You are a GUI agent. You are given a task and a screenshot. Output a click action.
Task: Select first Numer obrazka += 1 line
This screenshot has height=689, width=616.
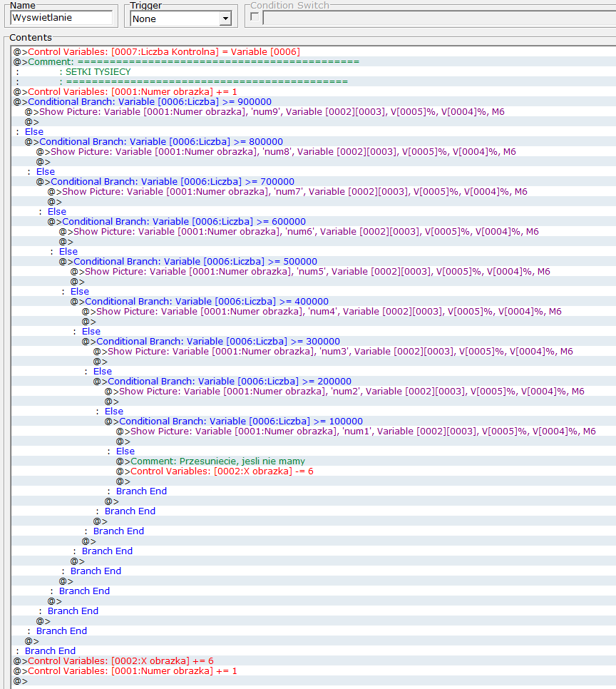coord(125,92)
